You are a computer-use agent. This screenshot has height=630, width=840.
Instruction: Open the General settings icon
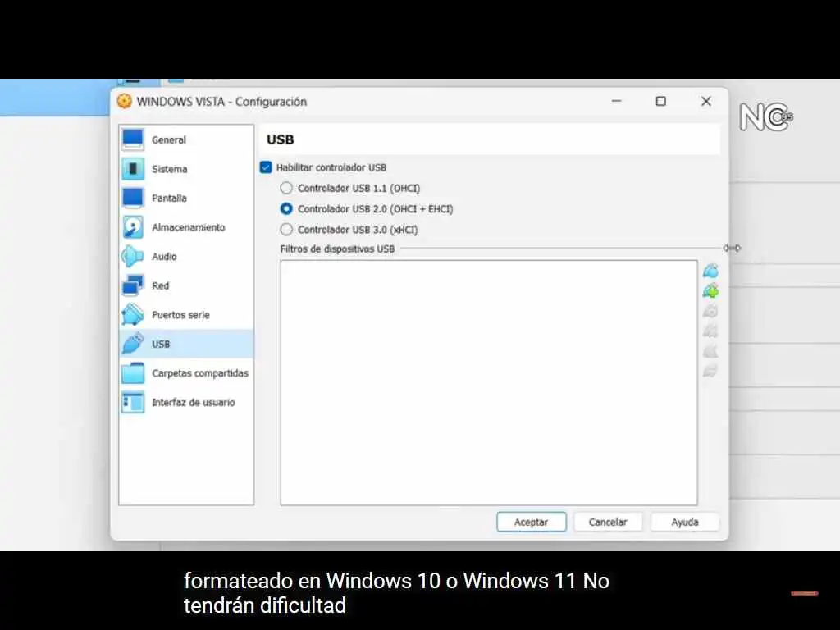click(133, 139)
